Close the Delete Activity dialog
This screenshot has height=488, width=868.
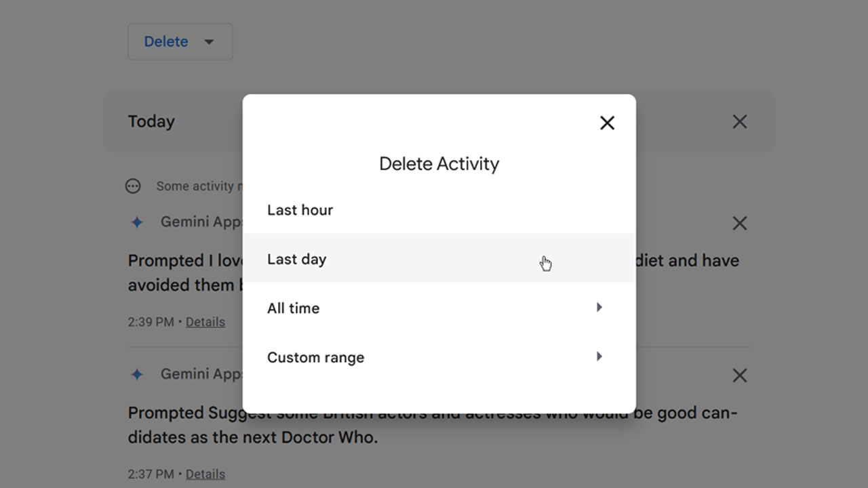[x=607, y=123]
